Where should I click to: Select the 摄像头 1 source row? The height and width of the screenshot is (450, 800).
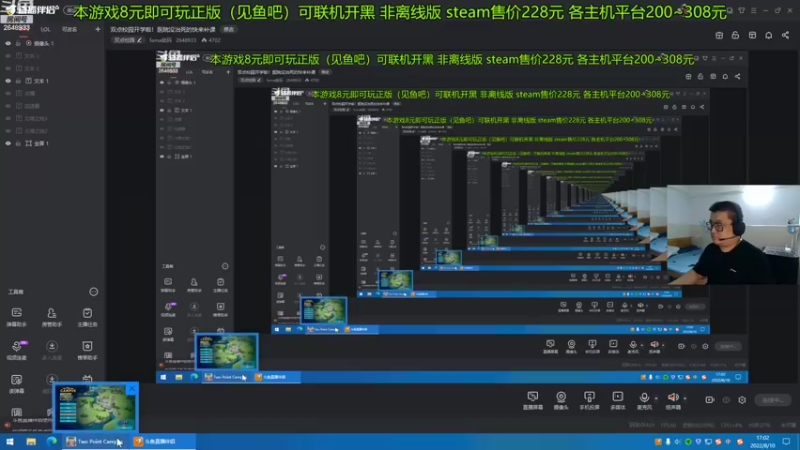(x=53, y=43)
